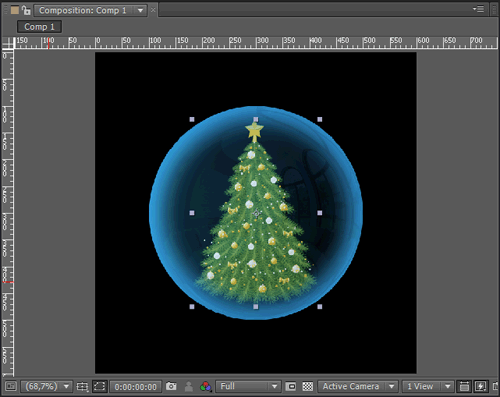Click the red marker on the horizontal ruler
The width and height of the screenshot is (500, 397).
(49, 44)
